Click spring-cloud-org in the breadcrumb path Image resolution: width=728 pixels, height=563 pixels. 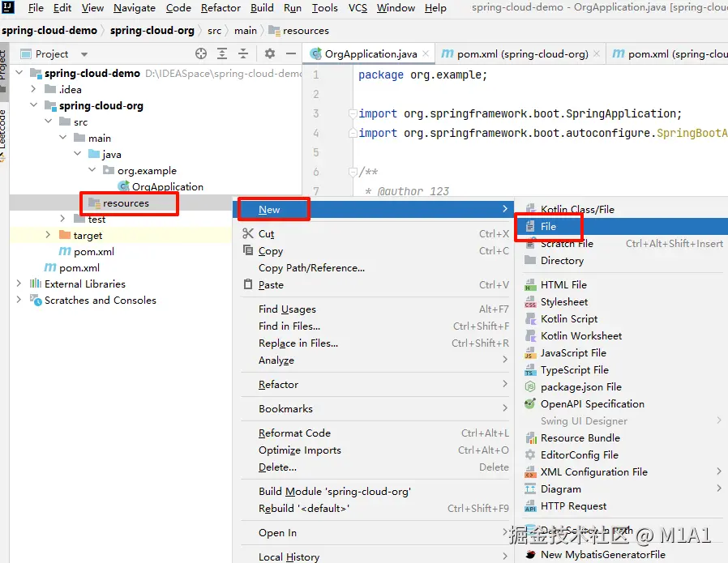(x=152, y=31)
